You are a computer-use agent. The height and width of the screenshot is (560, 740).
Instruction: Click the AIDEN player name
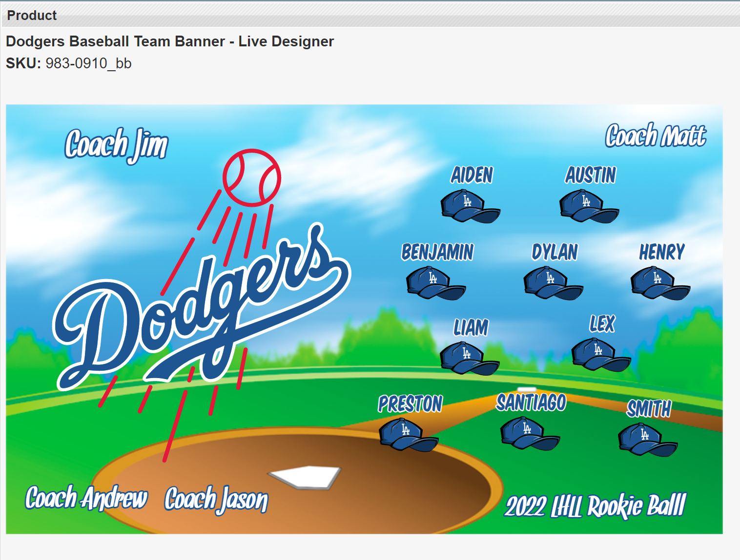tap(472, 175)
